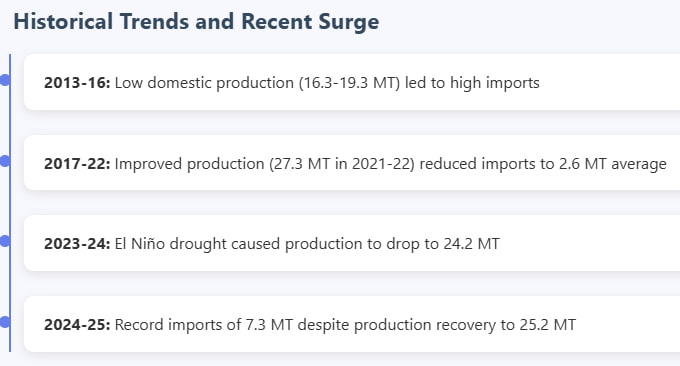This screenshot has height=366, width=680.
Task: Select the timeline dot for 2024-25
Action: [x=4, y=322]
